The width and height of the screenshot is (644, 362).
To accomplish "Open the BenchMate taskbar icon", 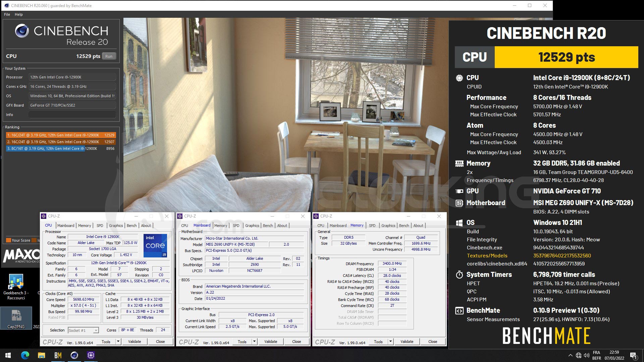I will pyautogui.click(x=58, y=355).
